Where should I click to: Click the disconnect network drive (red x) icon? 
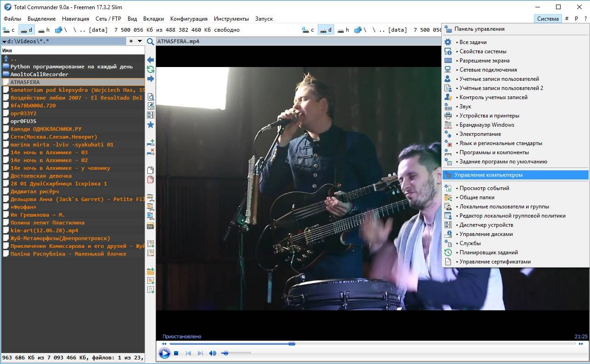coord(150,152)
